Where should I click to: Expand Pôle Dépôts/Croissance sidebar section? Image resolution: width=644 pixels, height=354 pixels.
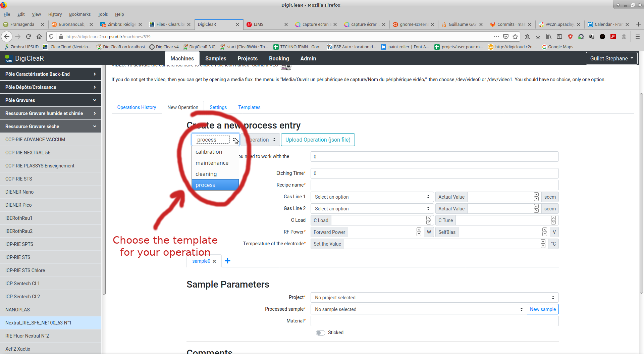(50, 87)
